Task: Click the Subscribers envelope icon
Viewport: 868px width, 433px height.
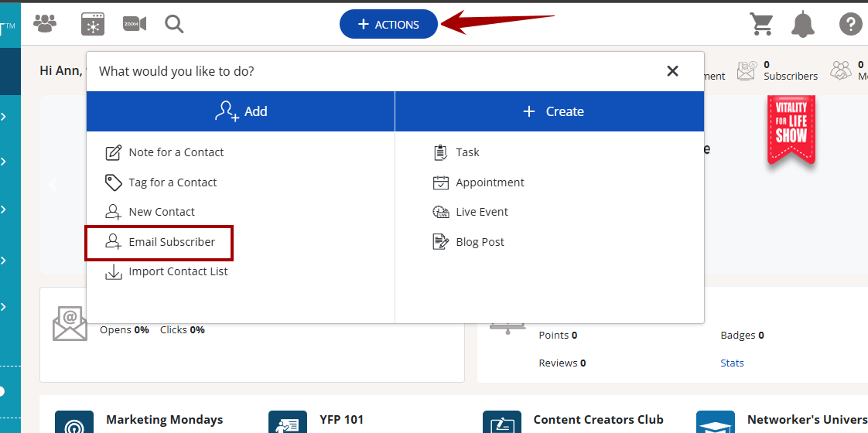Action: click(747, 71)
